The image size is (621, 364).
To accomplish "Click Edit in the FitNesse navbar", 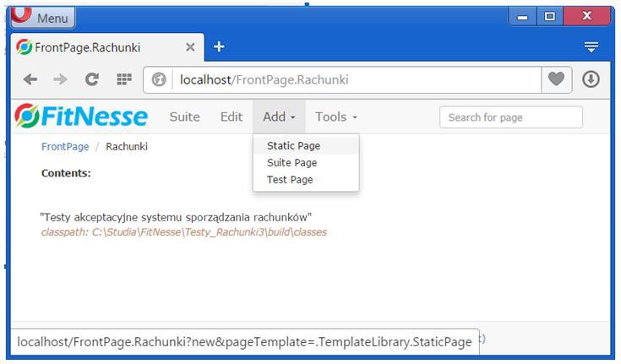I will pyautogui.click(x=232, y=117).
